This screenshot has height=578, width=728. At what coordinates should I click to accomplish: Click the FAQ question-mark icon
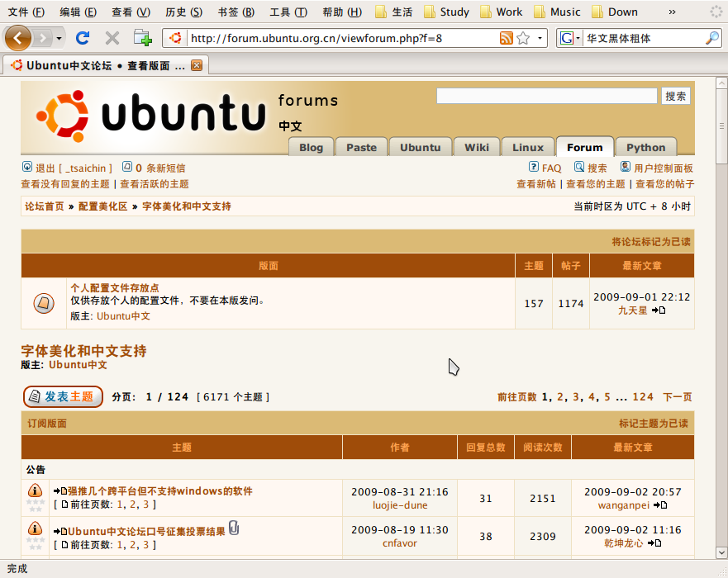(534, 167)
